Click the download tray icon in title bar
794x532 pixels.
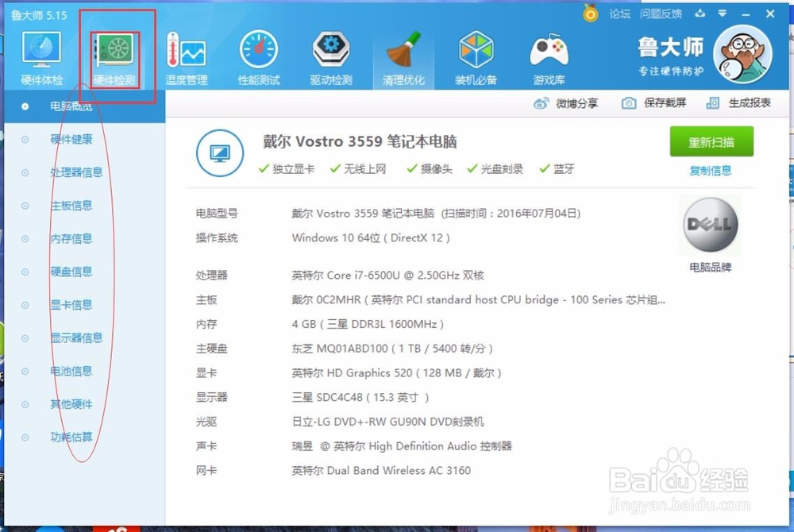(700, 13)
